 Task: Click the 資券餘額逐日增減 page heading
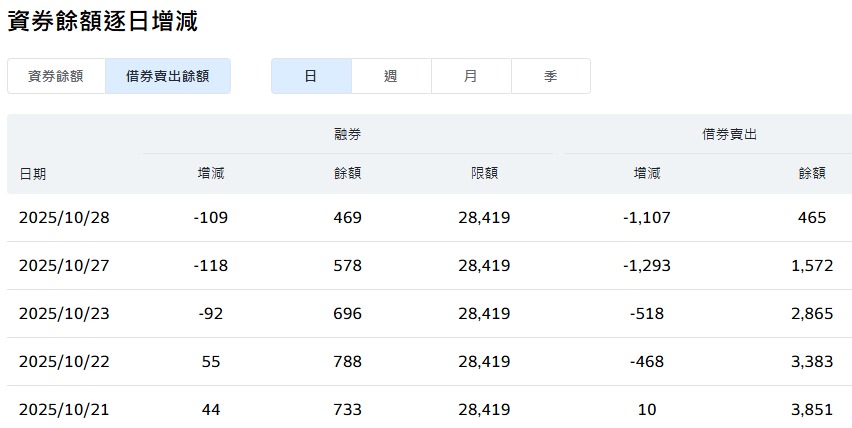[103, 21]
